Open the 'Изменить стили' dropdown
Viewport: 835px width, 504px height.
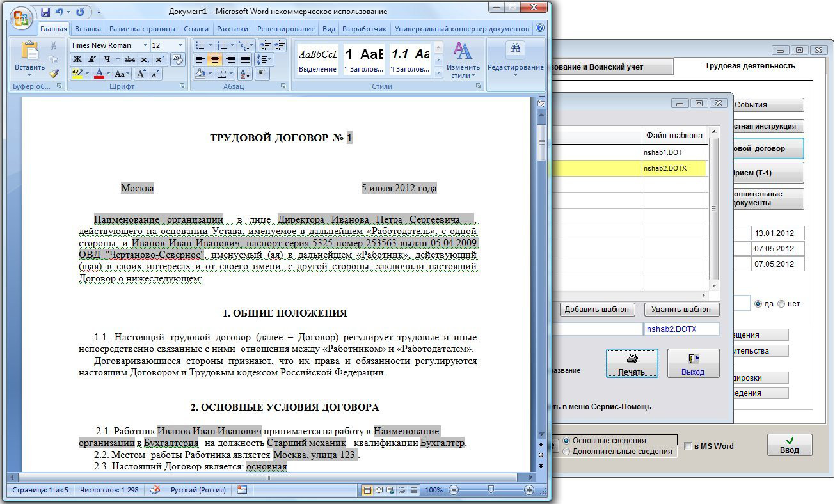tap(463, 60)
